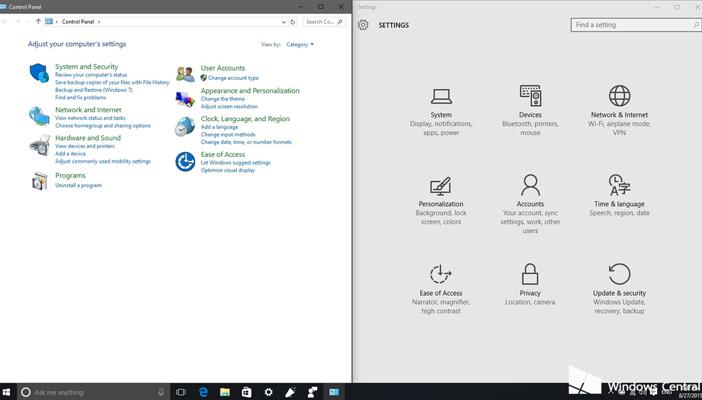702x400 pixels.
Task: Launch Microsoft Edge from the taskbar
Action: click(202, 392)
